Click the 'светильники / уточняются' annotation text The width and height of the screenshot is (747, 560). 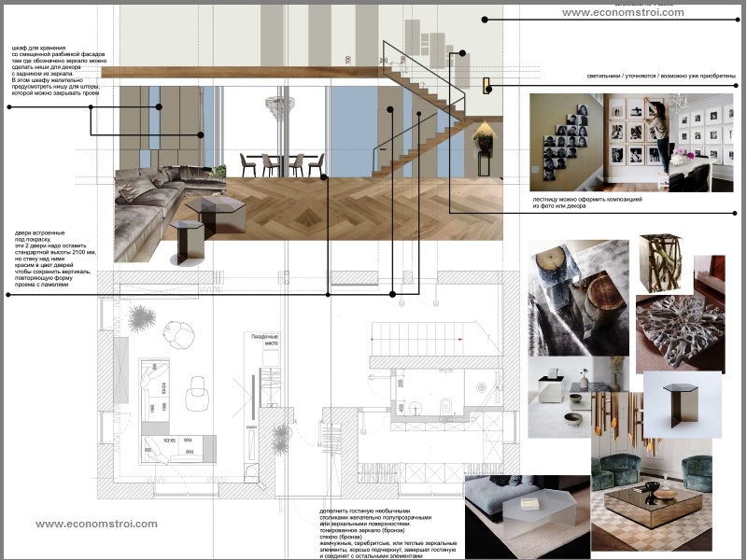(x=661, y=77)
